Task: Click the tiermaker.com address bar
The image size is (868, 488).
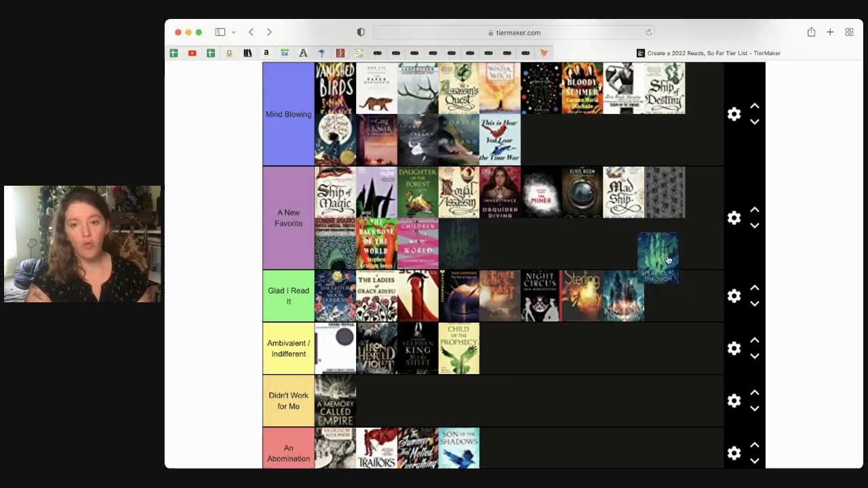Action: 513,33
